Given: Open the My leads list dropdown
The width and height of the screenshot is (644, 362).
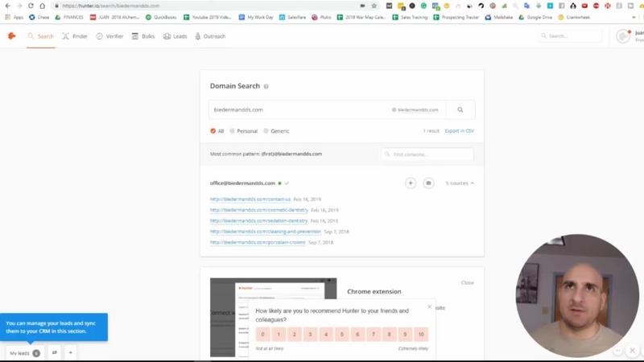Looking at the screenshot, I should [x=25, y=353].
